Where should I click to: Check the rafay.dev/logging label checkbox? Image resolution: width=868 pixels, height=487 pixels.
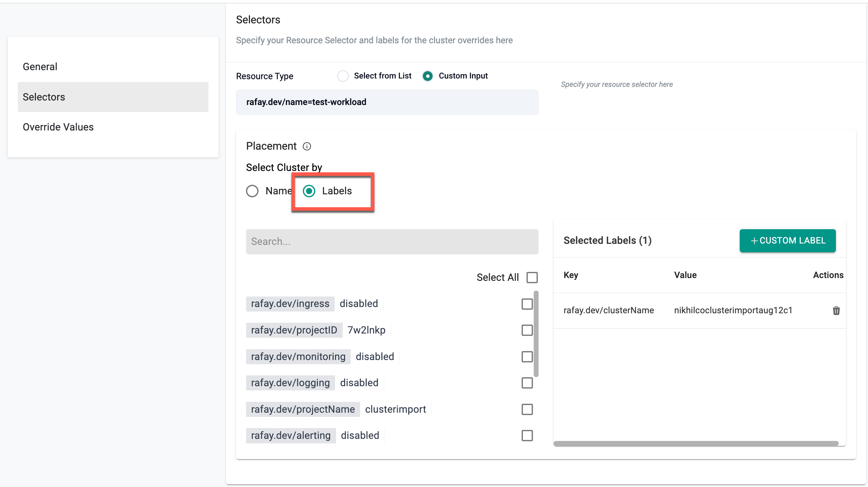click(x=527, y=383)
